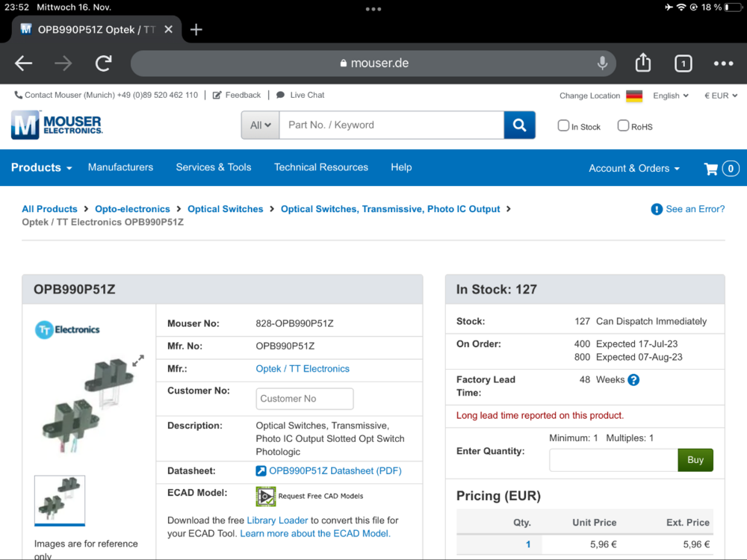Viewport: 747px width, 560px height.
Task: Open the shopping cart
Action: (x=722, y=169)
